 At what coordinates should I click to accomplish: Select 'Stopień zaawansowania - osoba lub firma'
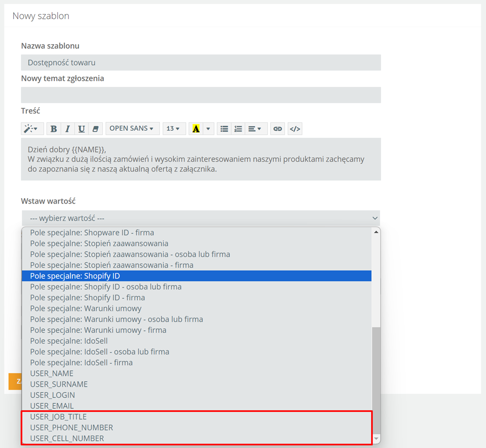197,254
